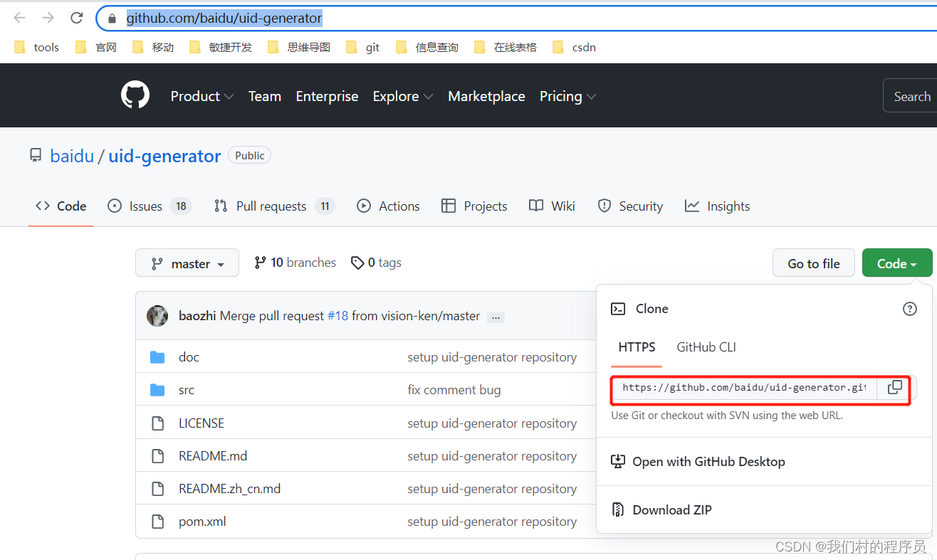View the 0 tags link
The image size is (937, 560).
(376, 263)
